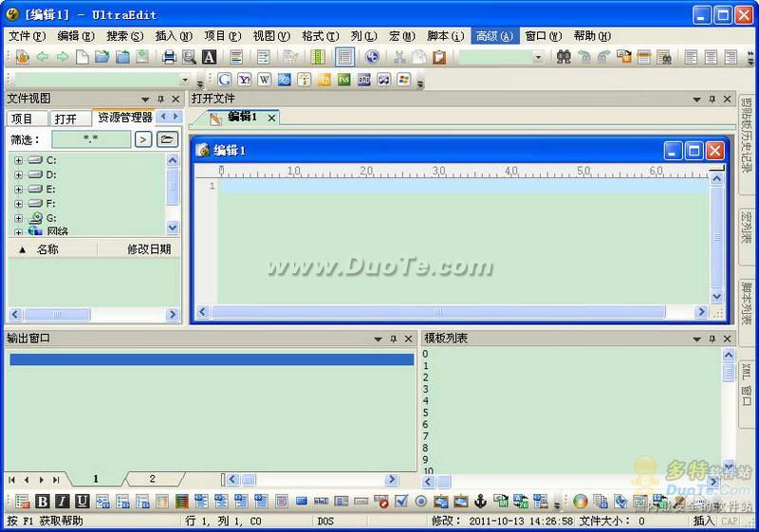Expand the F: drive node
The image size is (759, 532).
coord(18,204)
